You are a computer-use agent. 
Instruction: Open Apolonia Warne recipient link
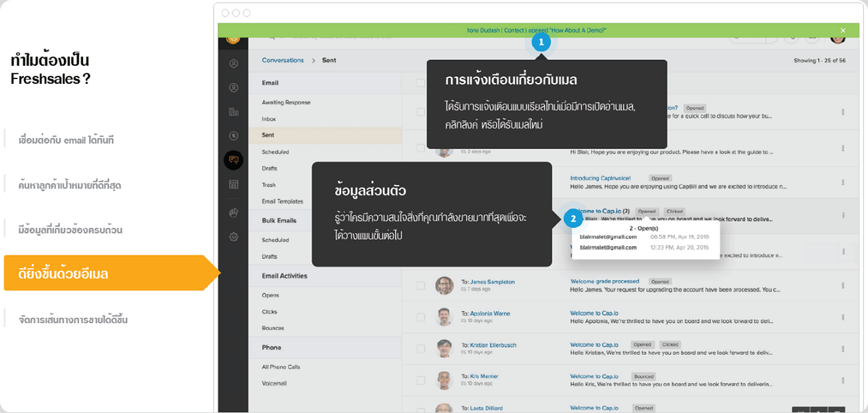(490, 313)
